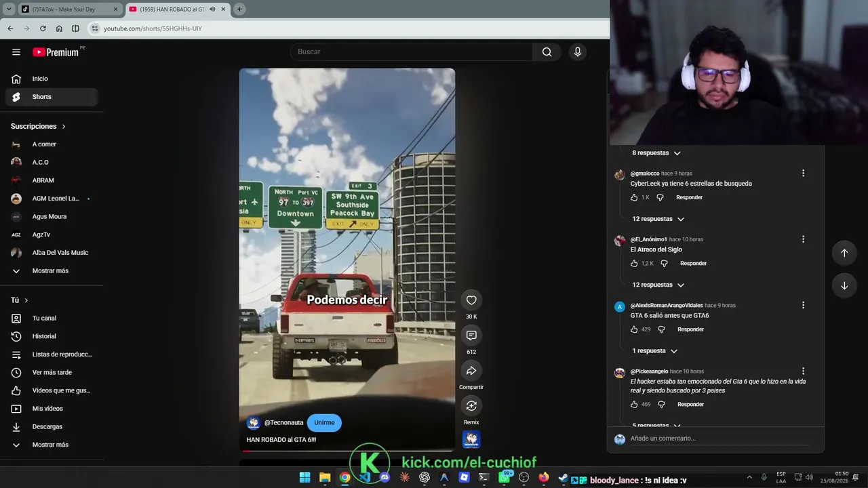
Task: Go back in browser history
Action: point(10,28)
